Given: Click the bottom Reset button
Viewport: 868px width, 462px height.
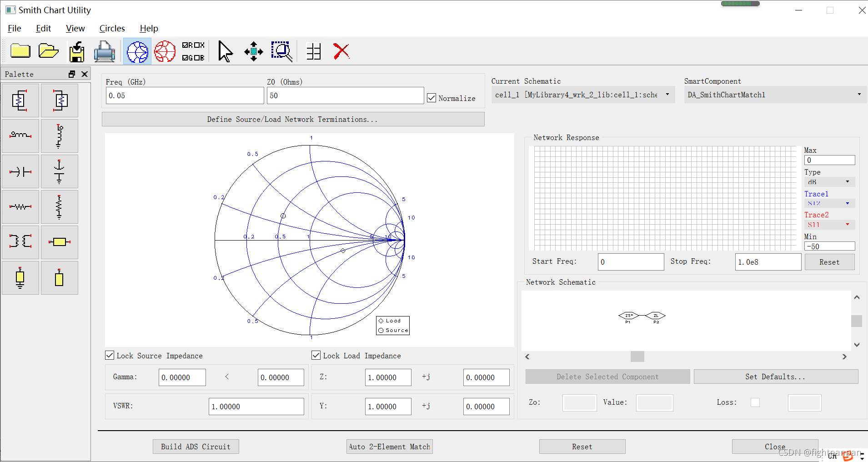Looking at the screenshot, I should [x=582, y=447].
